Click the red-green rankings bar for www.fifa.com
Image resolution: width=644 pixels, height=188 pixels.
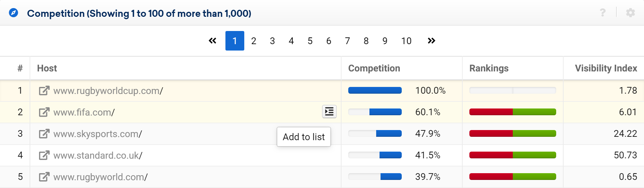pyautogui.click(x=512, y=112)
